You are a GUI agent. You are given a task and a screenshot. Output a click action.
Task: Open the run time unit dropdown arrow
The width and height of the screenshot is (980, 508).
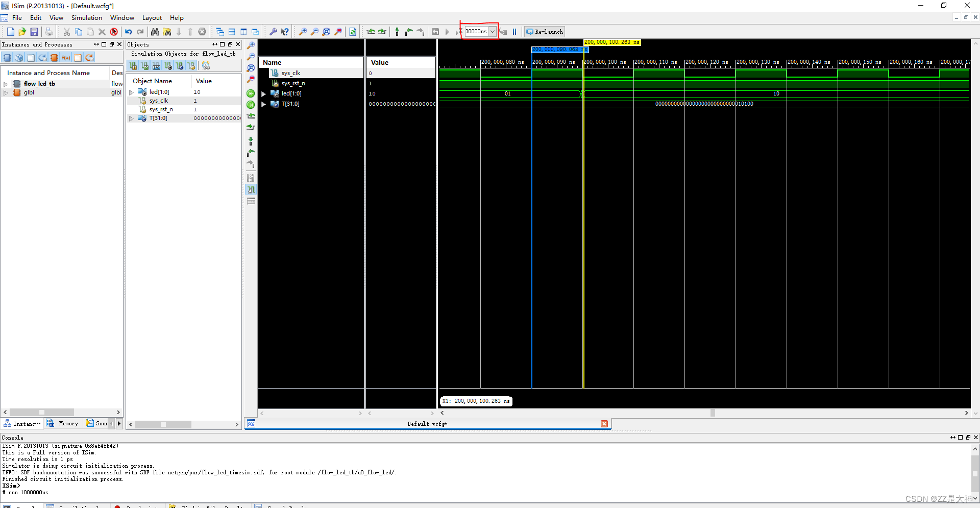(493, 32)
